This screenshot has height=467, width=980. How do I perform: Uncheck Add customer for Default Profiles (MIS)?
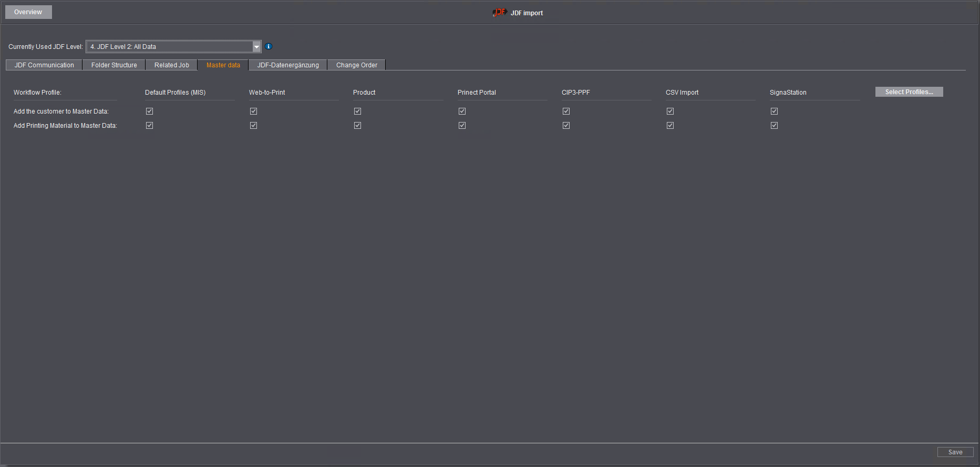150,111
